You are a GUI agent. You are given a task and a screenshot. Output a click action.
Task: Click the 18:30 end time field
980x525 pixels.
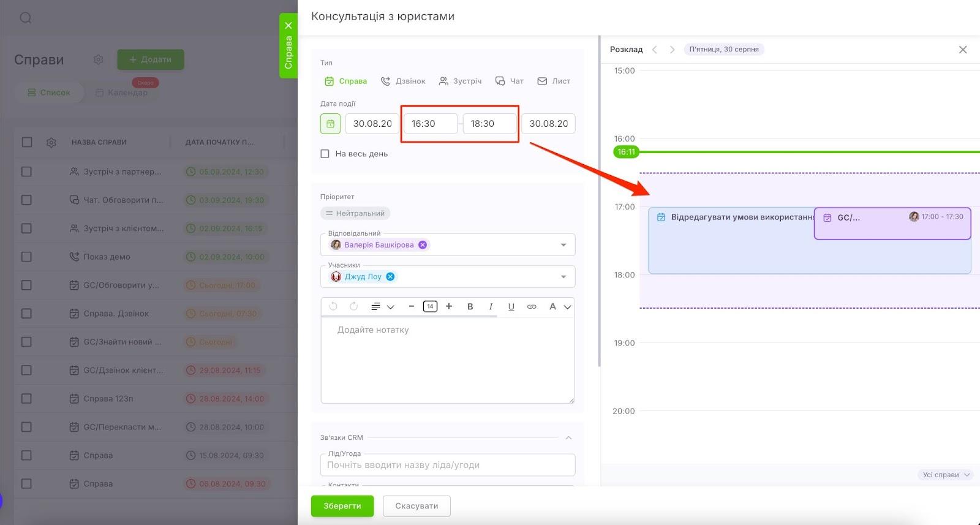(x=489, y=124)
